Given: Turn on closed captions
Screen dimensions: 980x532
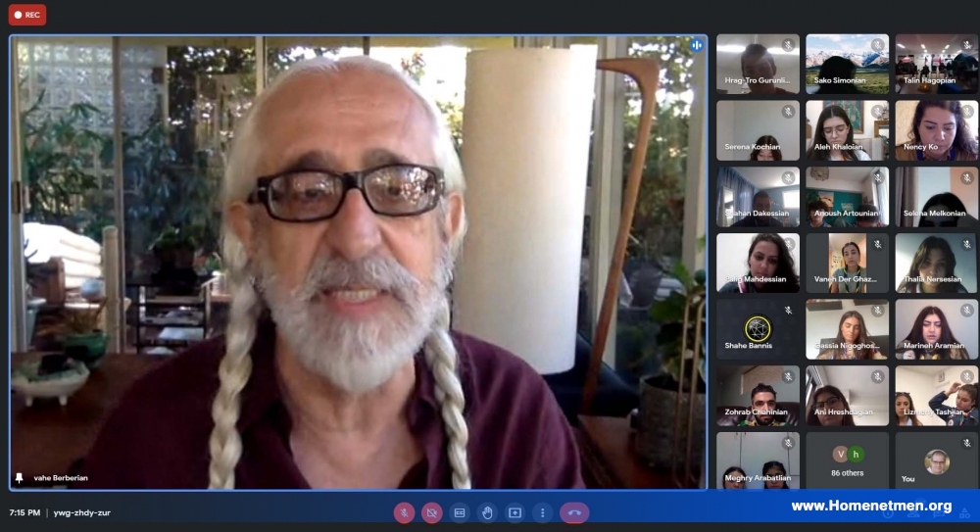Looking at the screenshot, I should [460, 512].
